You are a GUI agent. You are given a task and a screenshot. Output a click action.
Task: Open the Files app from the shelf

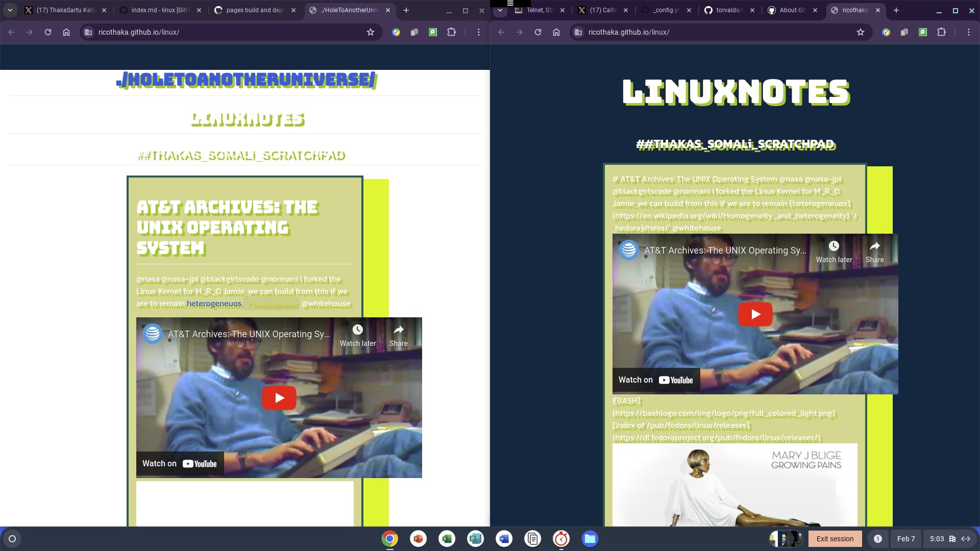click(590, 539)
